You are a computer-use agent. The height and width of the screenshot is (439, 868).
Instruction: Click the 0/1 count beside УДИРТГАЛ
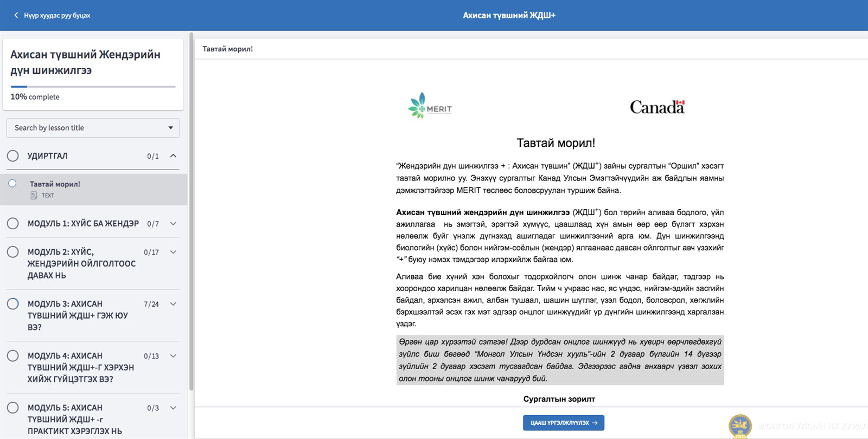click(x=153, y=156)
